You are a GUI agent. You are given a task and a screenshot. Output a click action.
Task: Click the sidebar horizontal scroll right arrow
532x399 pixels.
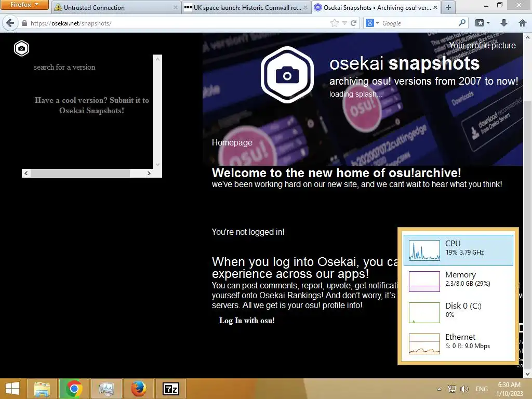(149, 173)
